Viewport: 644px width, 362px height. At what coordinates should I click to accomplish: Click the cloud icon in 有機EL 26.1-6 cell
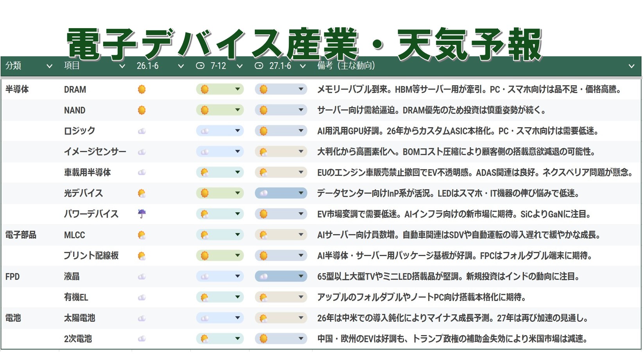pos(142,297)
